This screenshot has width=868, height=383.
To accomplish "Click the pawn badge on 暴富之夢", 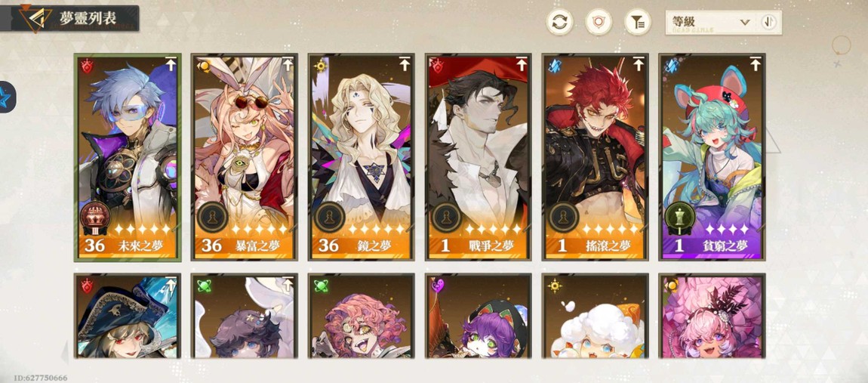I will coord(212,218).
